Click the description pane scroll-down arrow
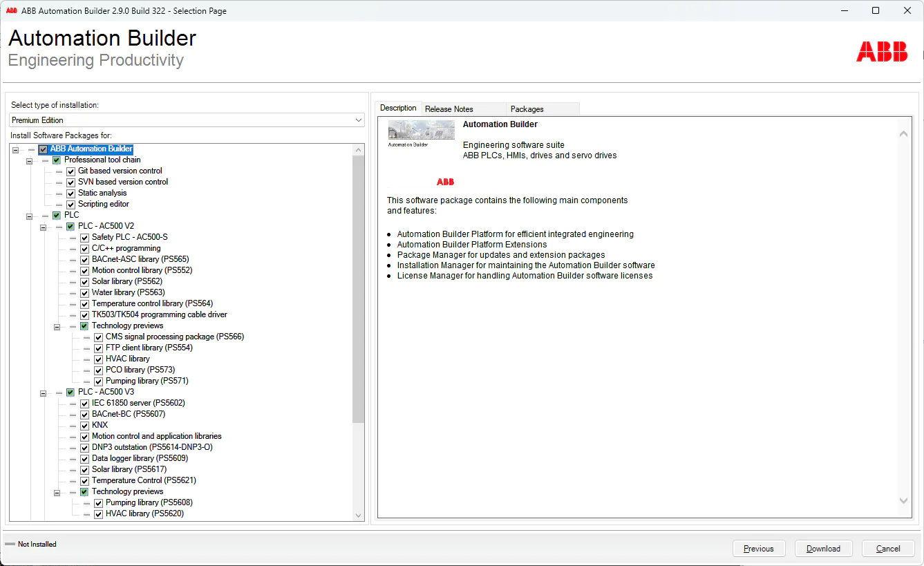Image resolution: width=924 pixels, height=566 pixels. click(x=904, y=500)
